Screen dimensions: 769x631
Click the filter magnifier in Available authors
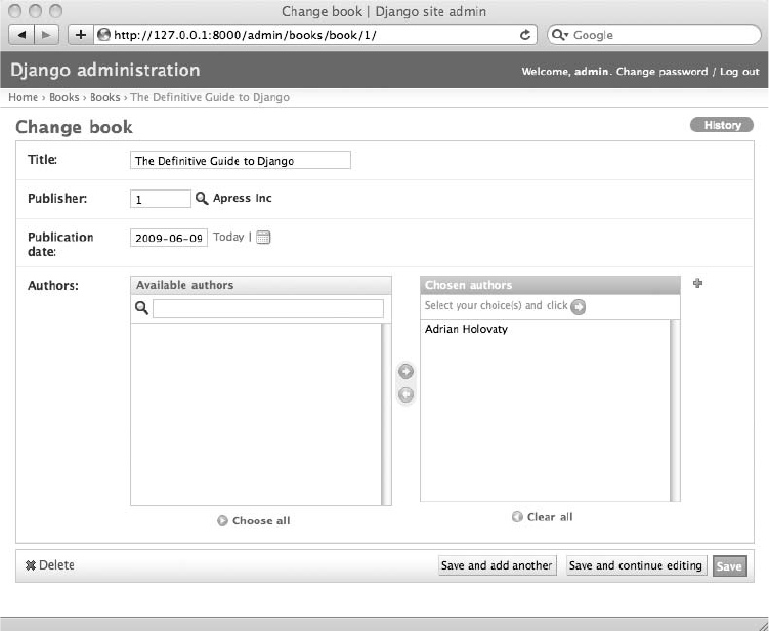141,308
